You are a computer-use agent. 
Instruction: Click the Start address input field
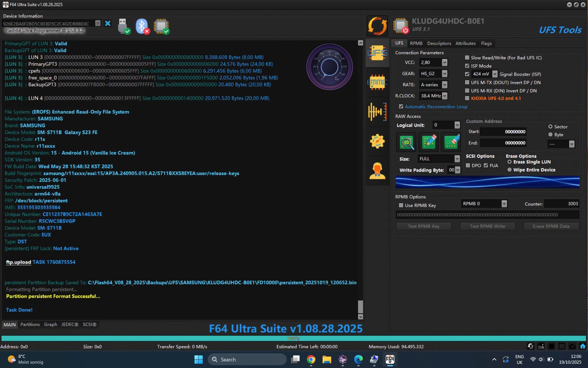tap(503, 132)
